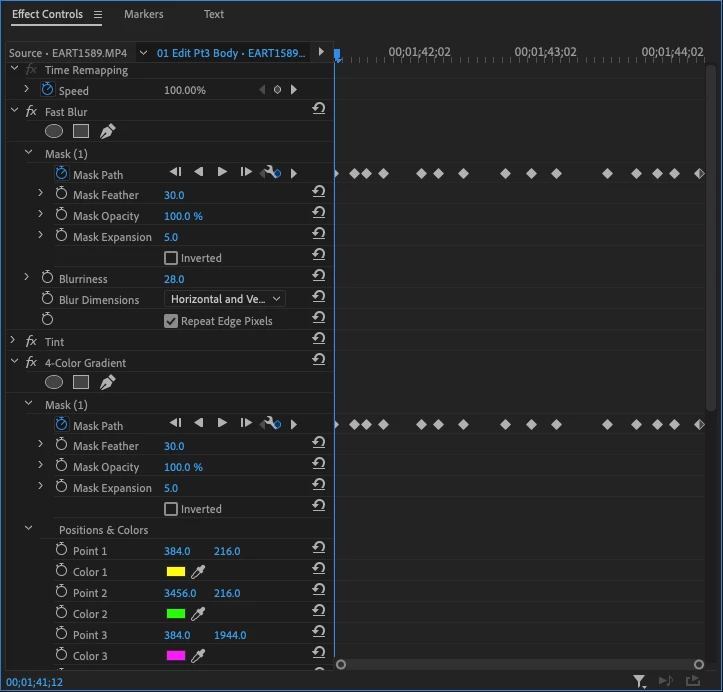This screenshot has width=723, height=692.
Task: Reset the Blurriness parameter
Action: [x=319, y=276]
